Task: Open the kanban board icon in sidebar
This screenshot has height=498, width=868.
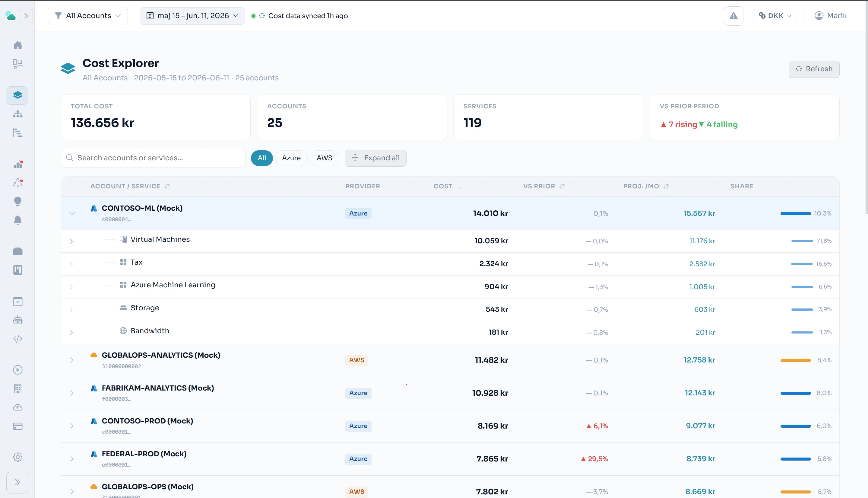Action: point(17,270)
